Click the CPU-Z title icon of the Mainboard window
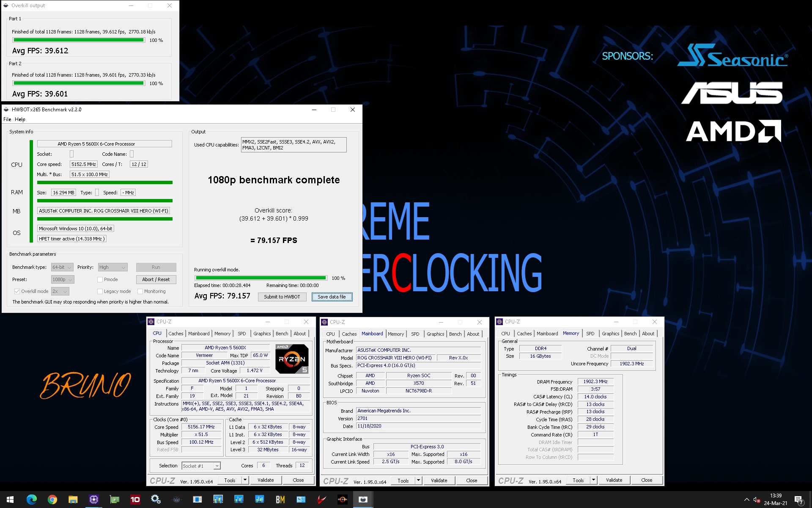 click(x=324, y=322)
